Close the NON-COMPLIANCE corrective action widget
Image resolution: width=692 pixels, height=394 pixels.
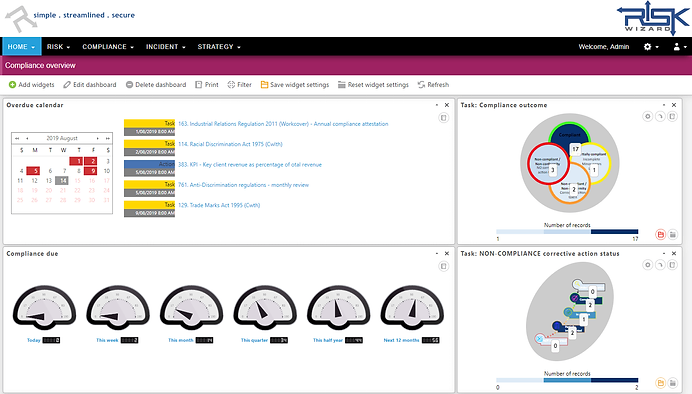pos(674,254)
